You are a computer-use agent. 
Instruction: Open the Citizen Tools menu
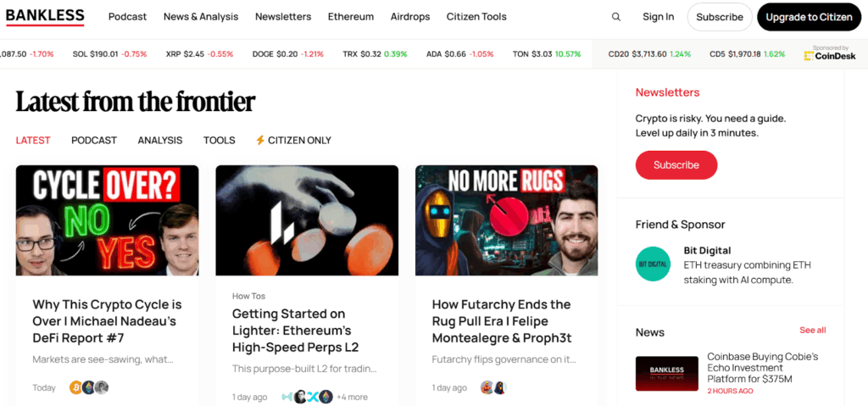click(476, 17)
